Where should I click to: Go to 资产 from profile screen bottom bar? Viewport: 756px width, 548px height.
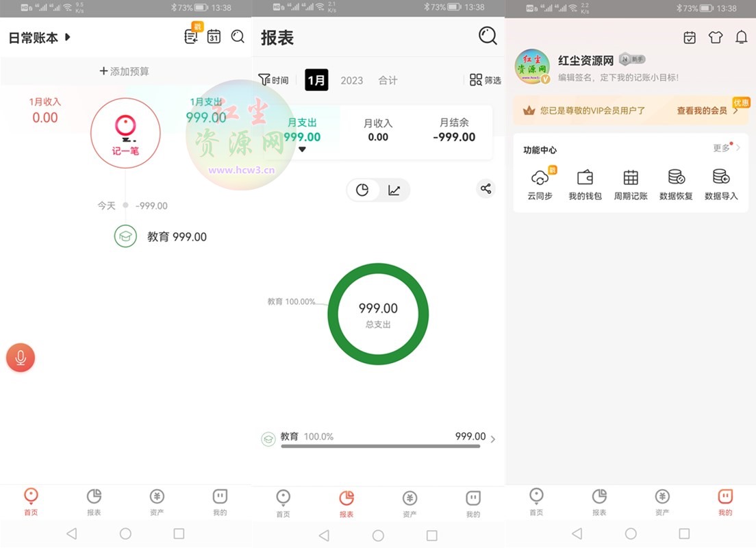point(662,501)
